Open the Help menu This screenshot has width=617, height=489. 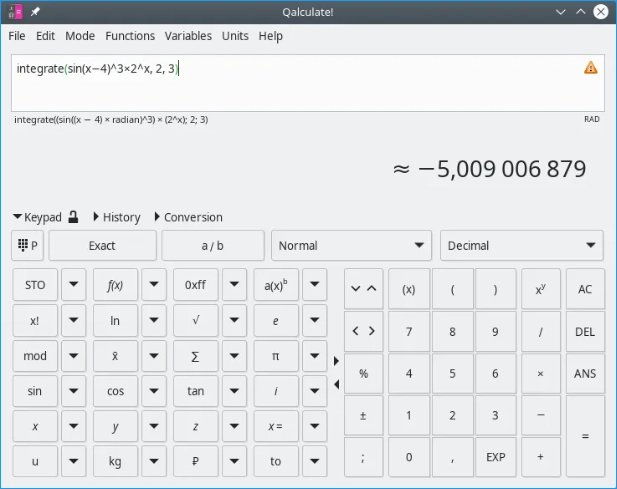click(x=270, y=36)
